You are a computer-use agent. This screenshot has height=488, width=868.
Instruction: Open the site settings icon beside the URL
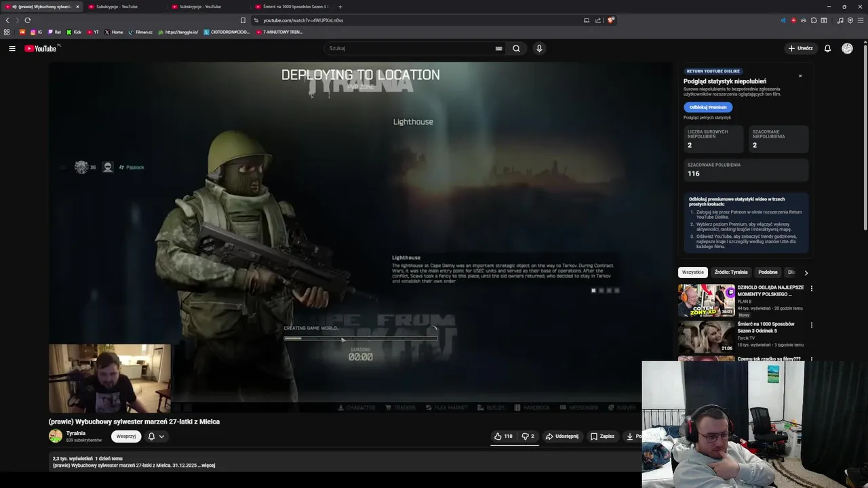(x=256, y=20)
